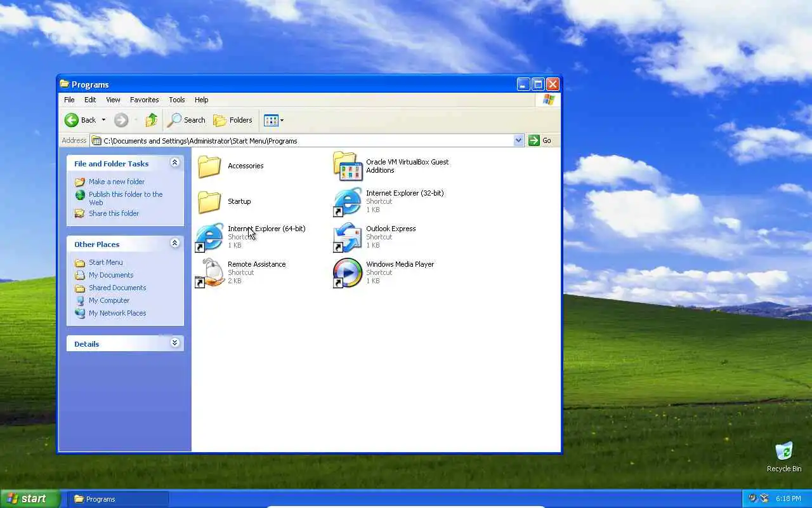Click the Programs taskbar button
The width and height of the screenshot is (812, 508).
[118, 499]
